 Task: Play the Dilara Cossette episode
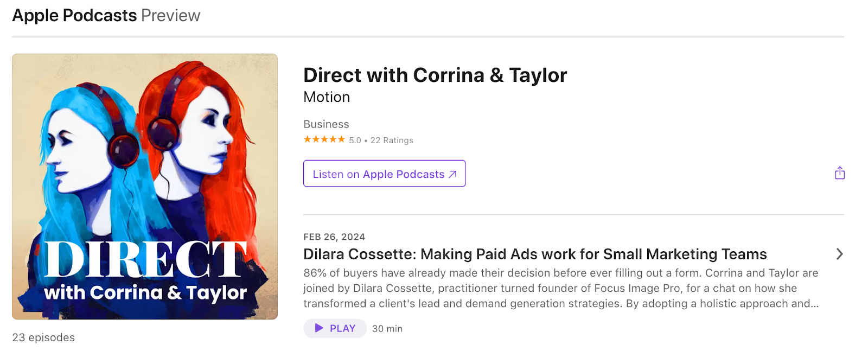(x=335, y=328)
